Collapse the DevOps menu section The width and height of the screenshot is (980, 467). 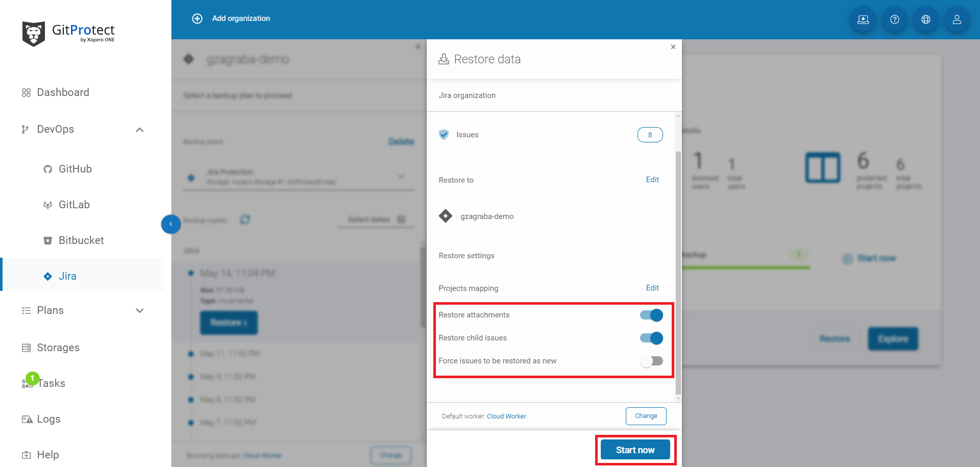(139, 130)
